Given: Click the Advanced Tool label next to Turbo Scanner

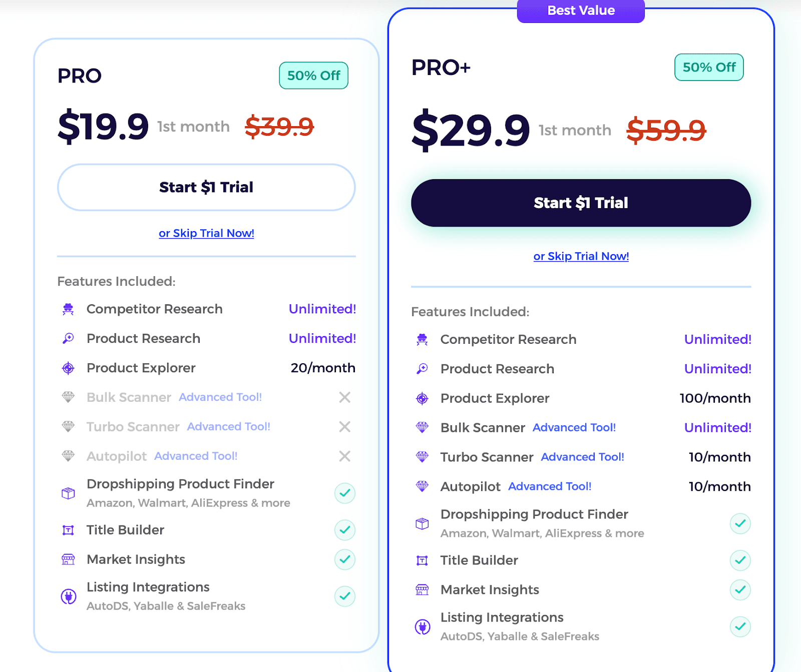Looking at the screenshot, I should coord(229,426).
